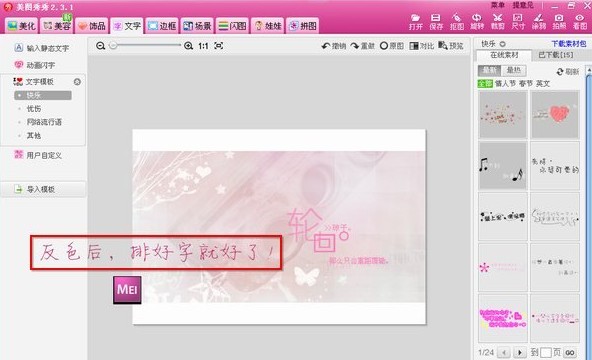Select 动画闪字 animated text option
This screenshot has height=360, width=592.
pos(35,65)
